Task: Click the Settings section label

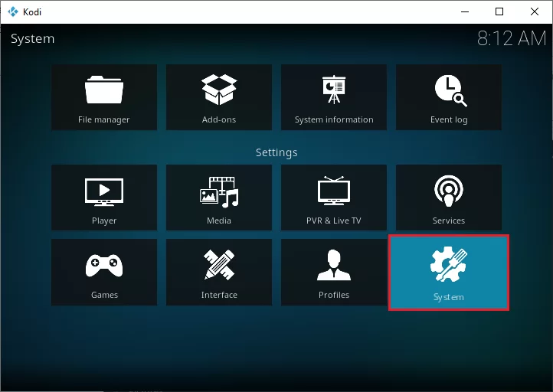Action: point(276,152)
